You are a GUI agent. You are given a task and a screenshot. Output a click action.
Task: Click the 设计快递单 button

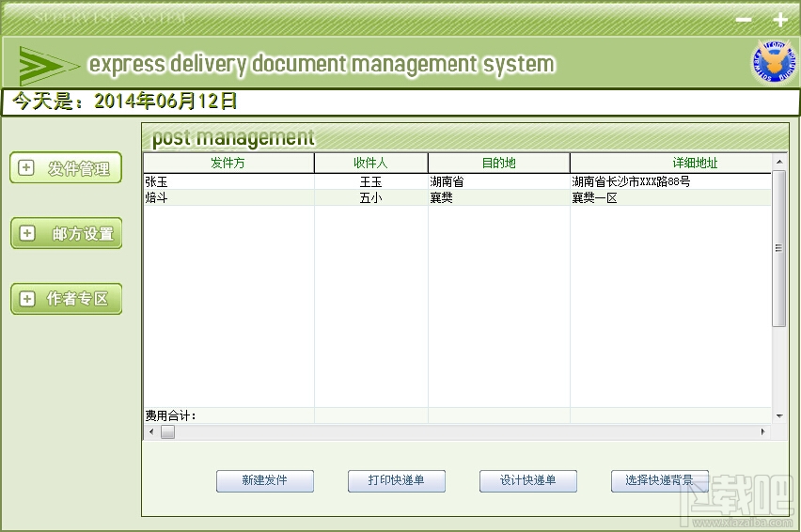click(x=528, y=481)
